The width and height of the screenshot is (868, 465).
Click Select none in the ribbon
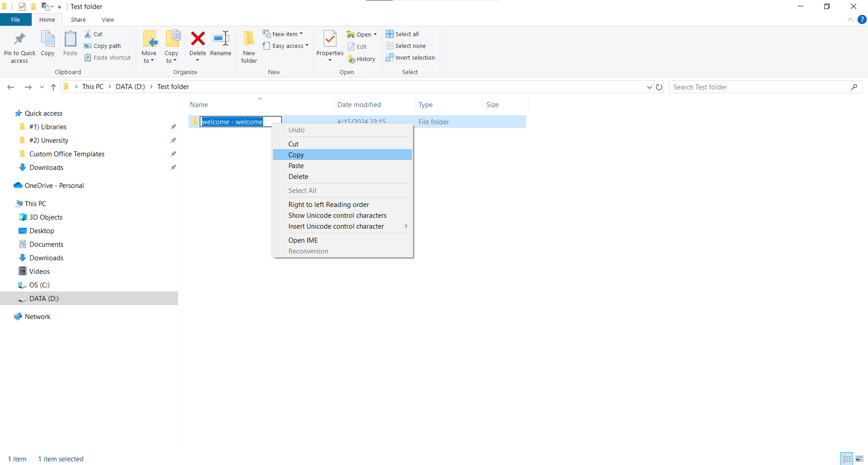(x=406, y=46)
